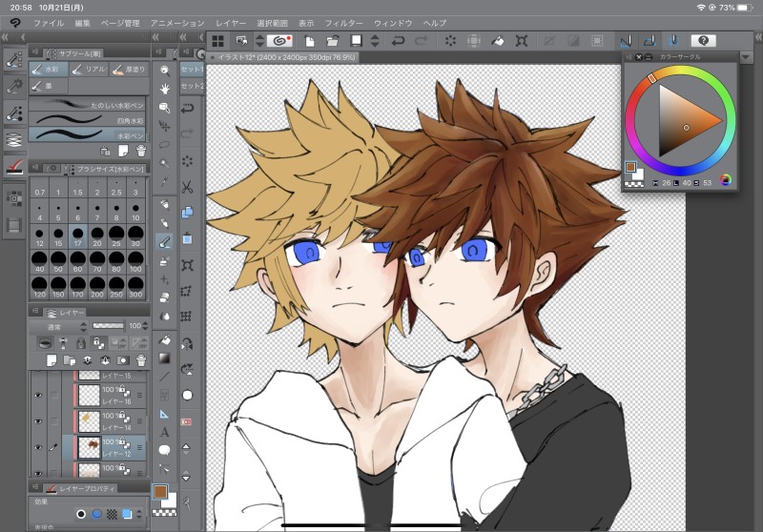Toggle snap to special ruler
The image size is (763, 532).
650,41
